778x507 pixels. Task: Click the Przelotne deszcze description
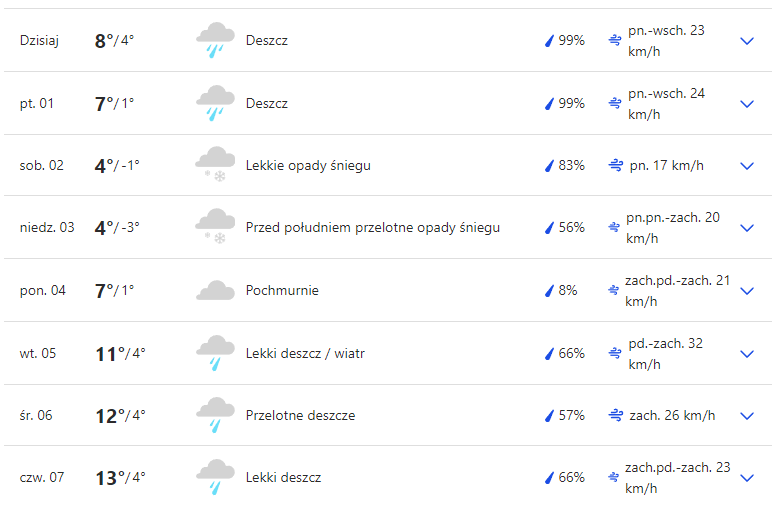(300, 415)
